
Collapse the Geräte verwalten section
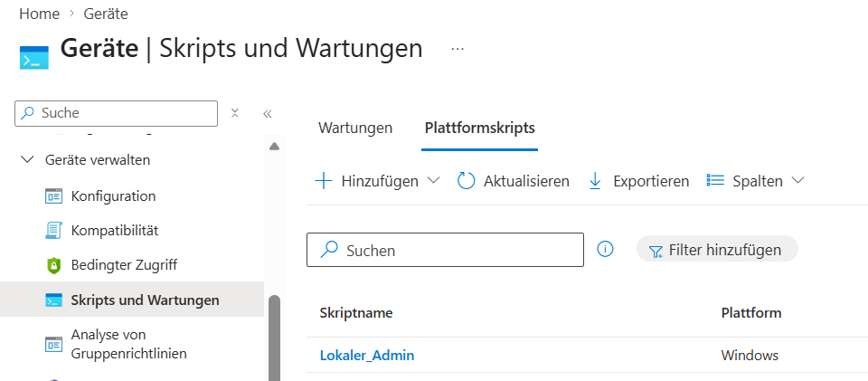pos(26,160)
